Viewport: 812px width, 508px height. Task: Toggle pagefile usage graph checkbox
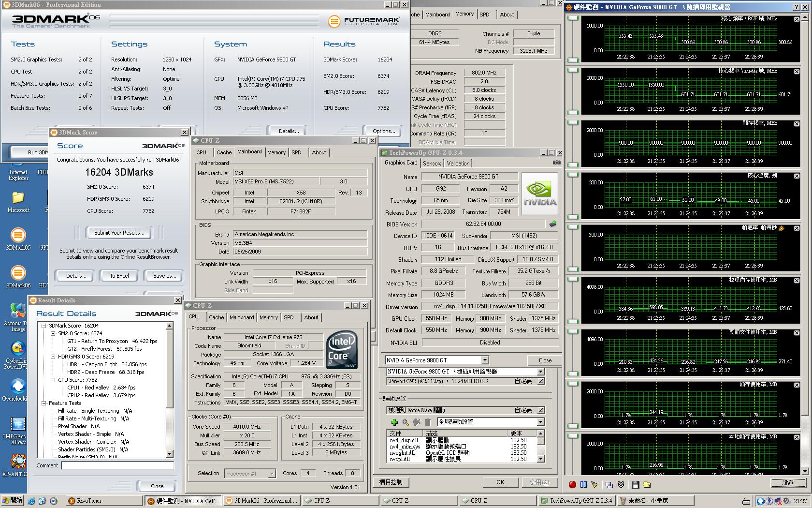pyautogui.click(x=797, y=333)
